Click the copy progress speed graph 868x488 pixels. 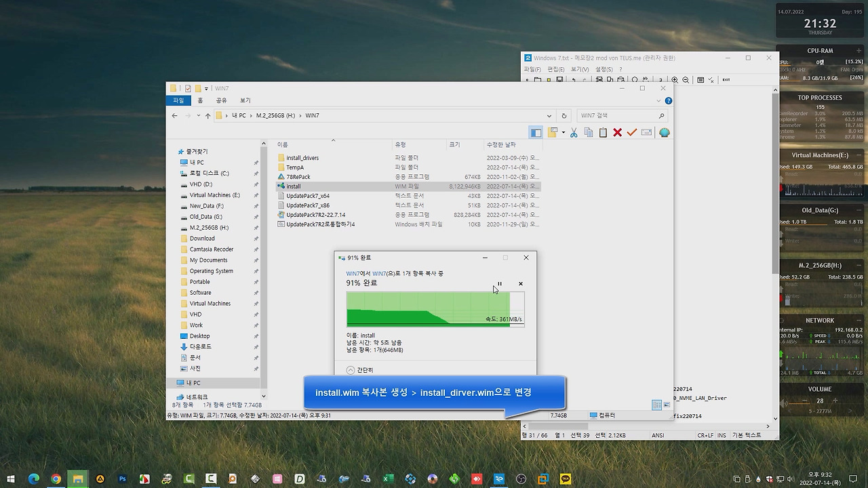(435, 309)
